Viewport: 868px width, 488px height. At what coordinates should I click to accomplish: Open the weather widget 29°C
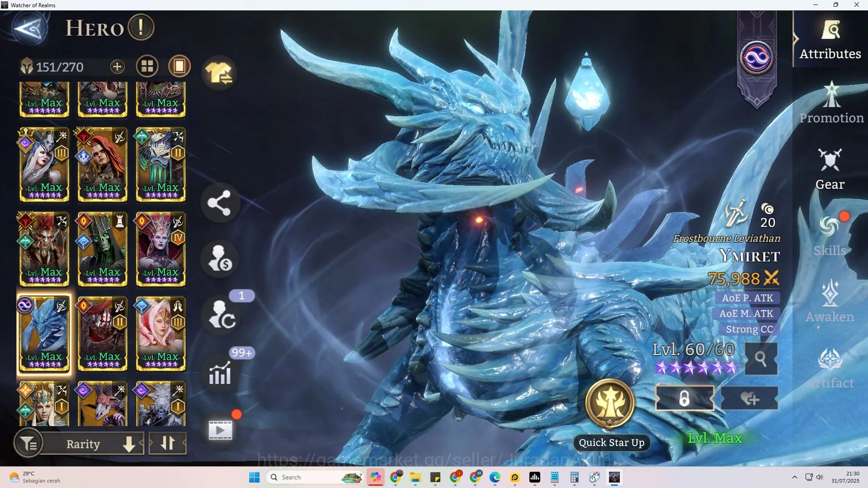[35, 477]
